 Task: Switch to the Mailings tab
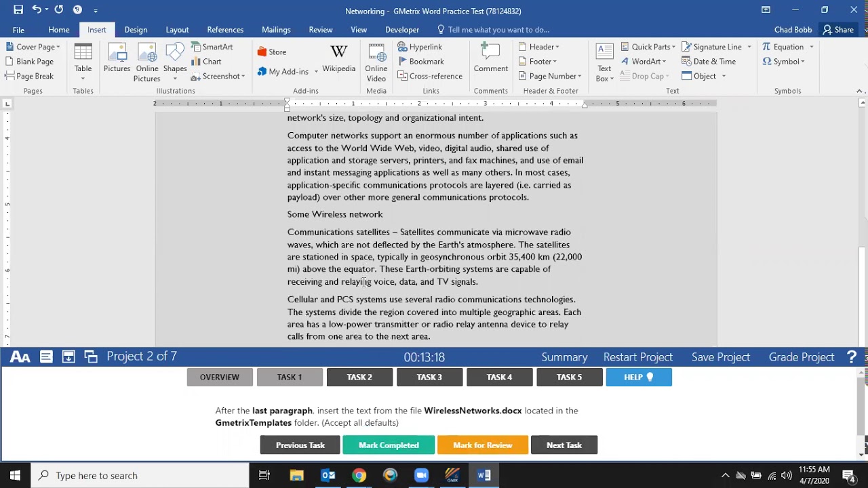coord(276,30)
